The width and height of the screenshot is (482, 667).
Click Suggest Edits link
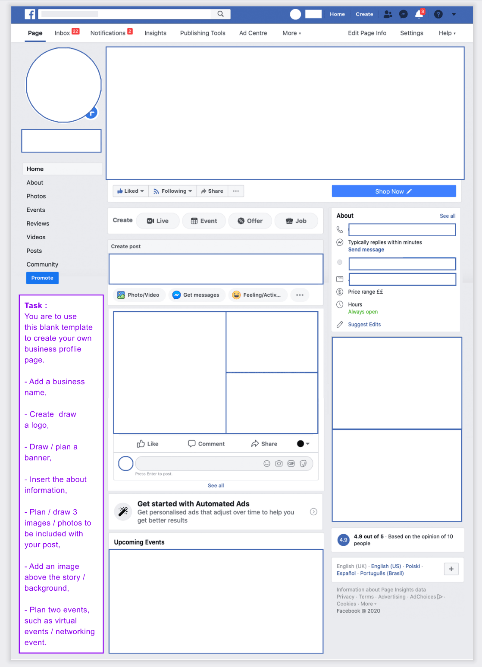(365, 324)
